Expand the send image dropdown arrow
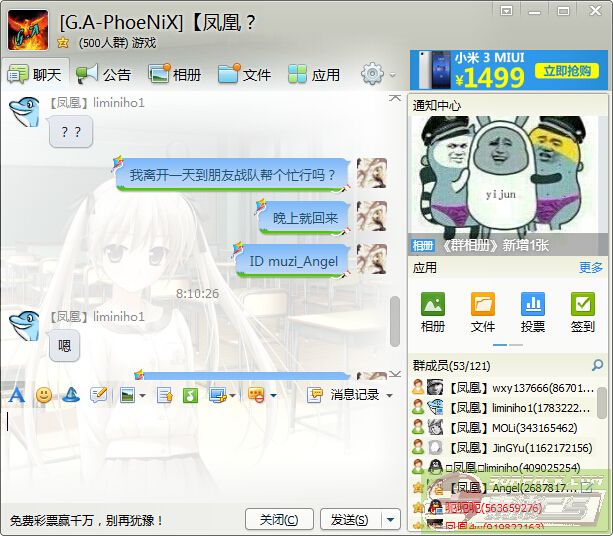613x536 pixels. click(x=142, y=396)
